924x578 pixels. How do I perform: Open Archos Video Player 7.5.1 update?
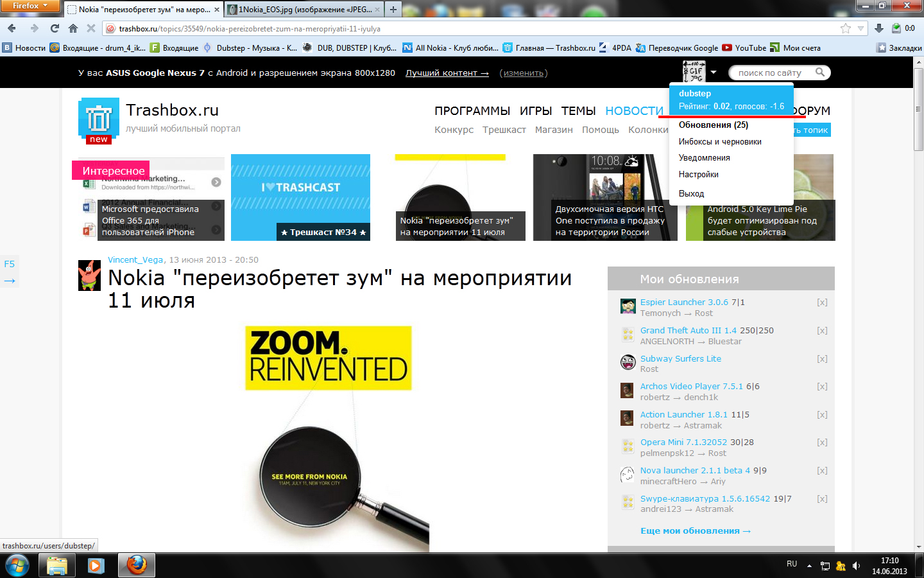(x=692, y=386)
